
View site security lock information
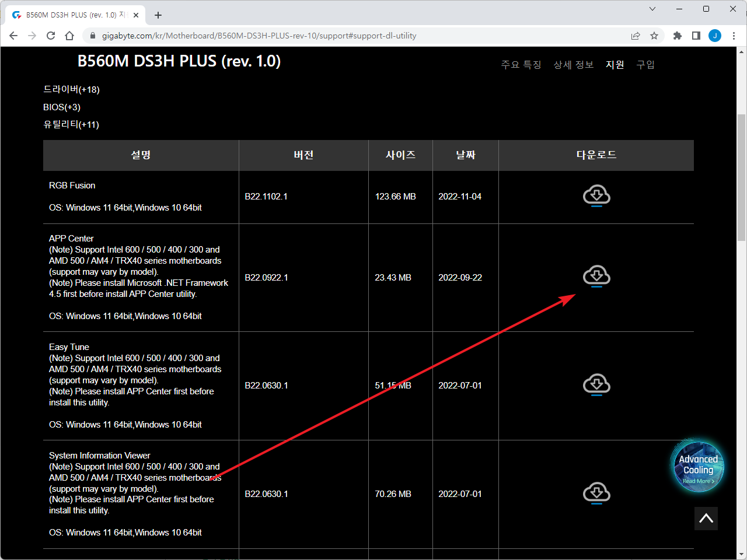click(x=92, y=36)
